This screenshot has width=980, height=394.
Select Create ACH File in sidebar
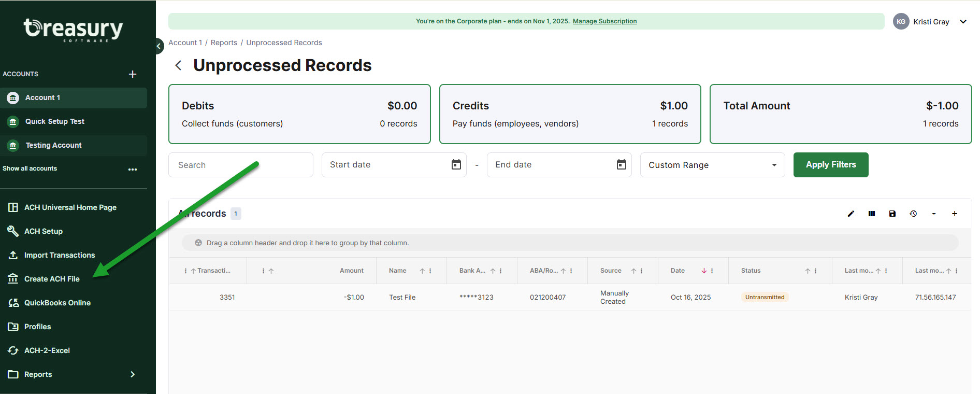pos(52,279)
